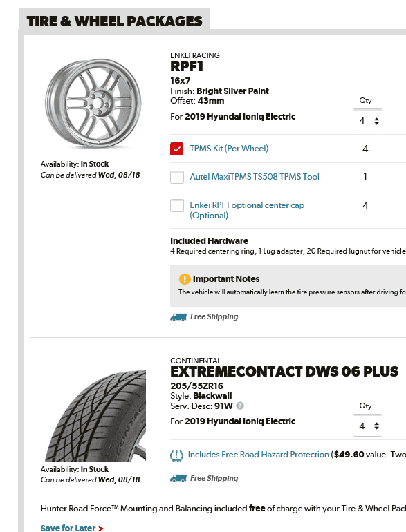The height and width of the screenshot is (532, 406).
Task: Change the quantity stepper for ExtremeContact tires
Action: (x=367, y=426)
